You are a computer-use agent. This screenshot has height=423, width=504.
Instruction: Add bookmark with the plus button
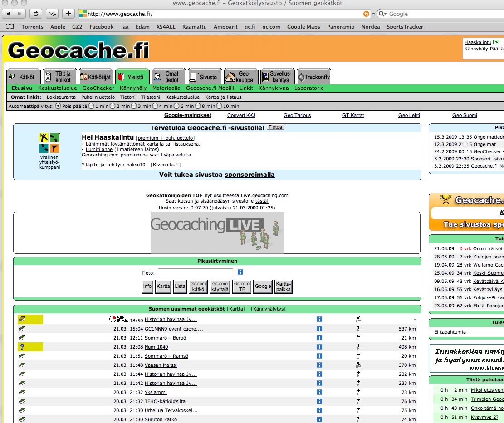[x=68, y=14]
